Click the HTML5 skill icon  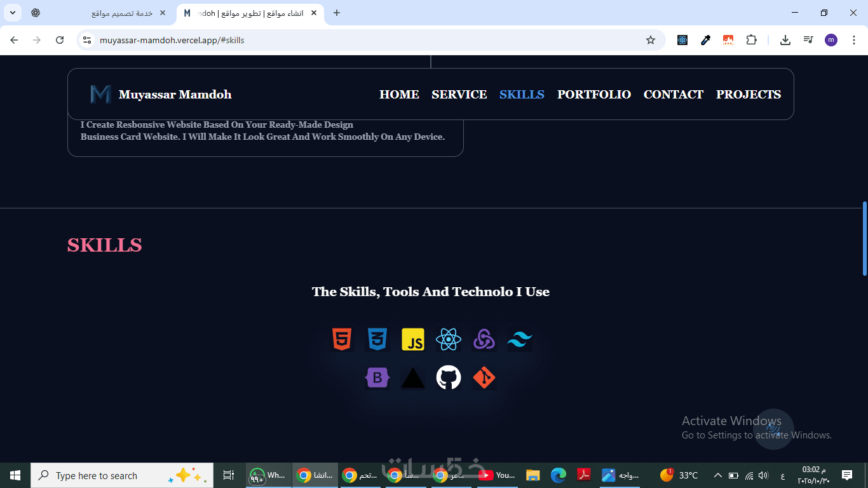click(342, 339)
